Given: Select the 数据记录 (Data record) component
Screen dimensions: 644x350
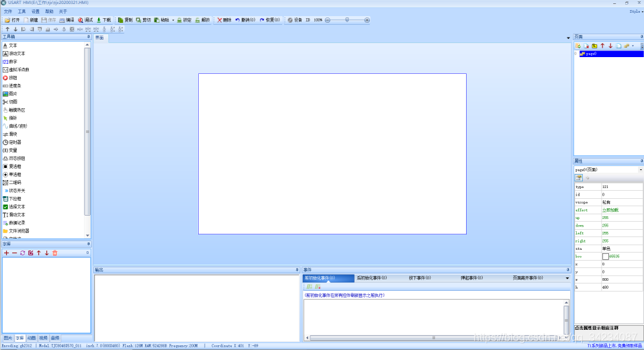Looking at the screenshot, I should [14, 222].
